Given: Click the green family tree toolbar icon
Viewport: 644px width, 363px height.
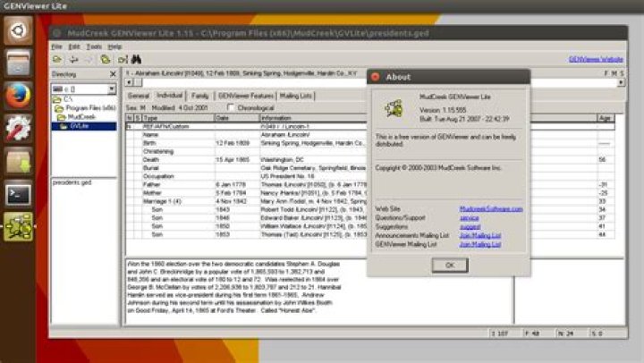Looking at the screenshot, I should pos(106,60).
